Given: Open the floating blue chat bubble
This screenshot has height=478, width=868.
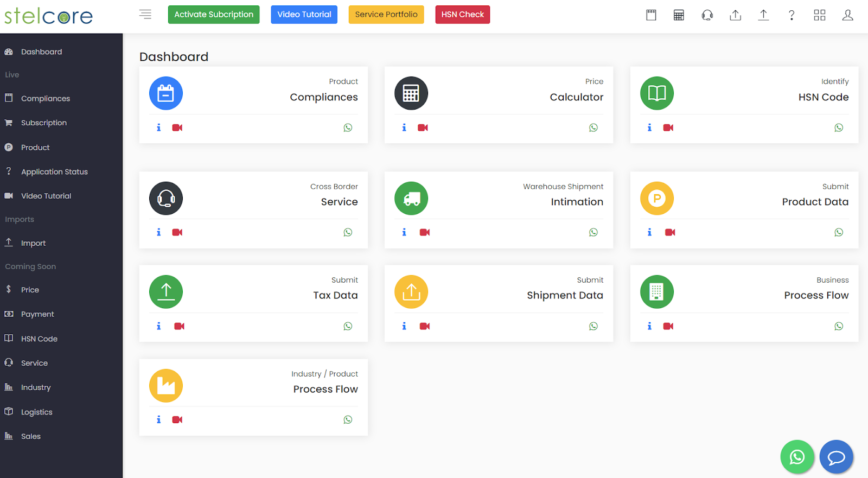Looking at the screenshot, I should tap(836, 457).
